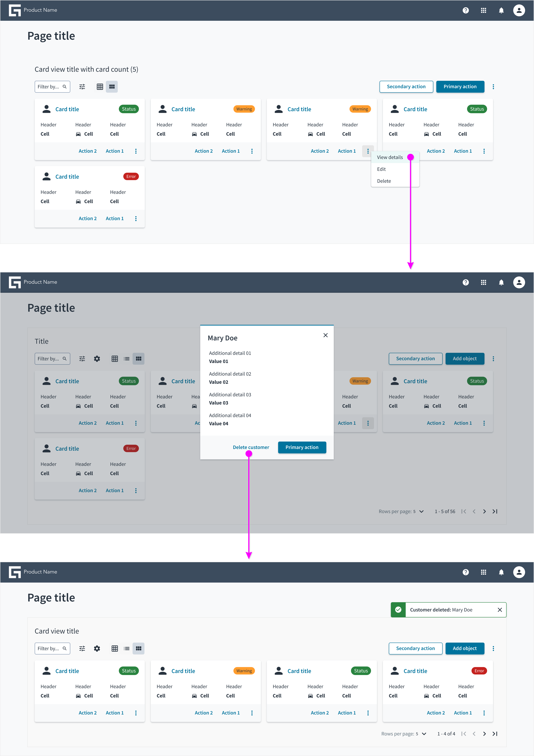The height and width of the screenshot is (756, 534).
Task: Open the filter sliders icon in the card count (5) toolbar
Action: click(x=82, y=87)
